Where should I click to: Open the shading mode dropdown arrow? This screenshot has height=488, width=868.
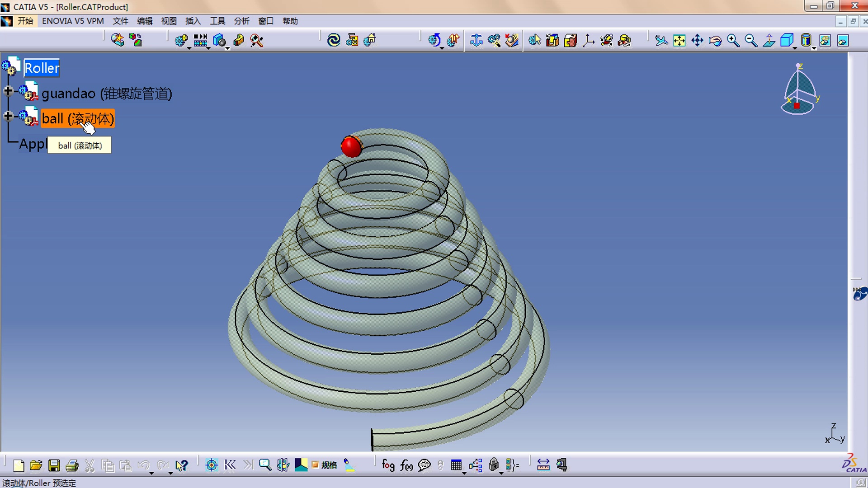click(814, 48)
